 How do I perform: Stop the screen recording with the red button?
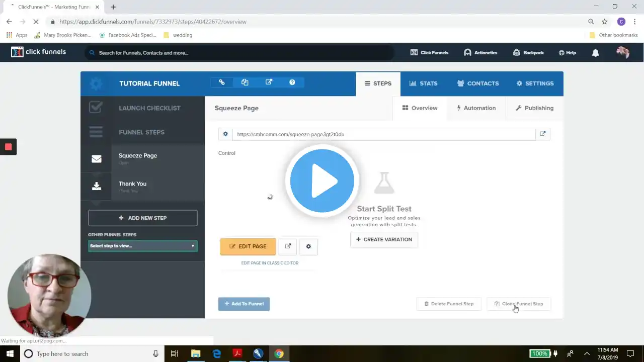[x=8, y=147]
